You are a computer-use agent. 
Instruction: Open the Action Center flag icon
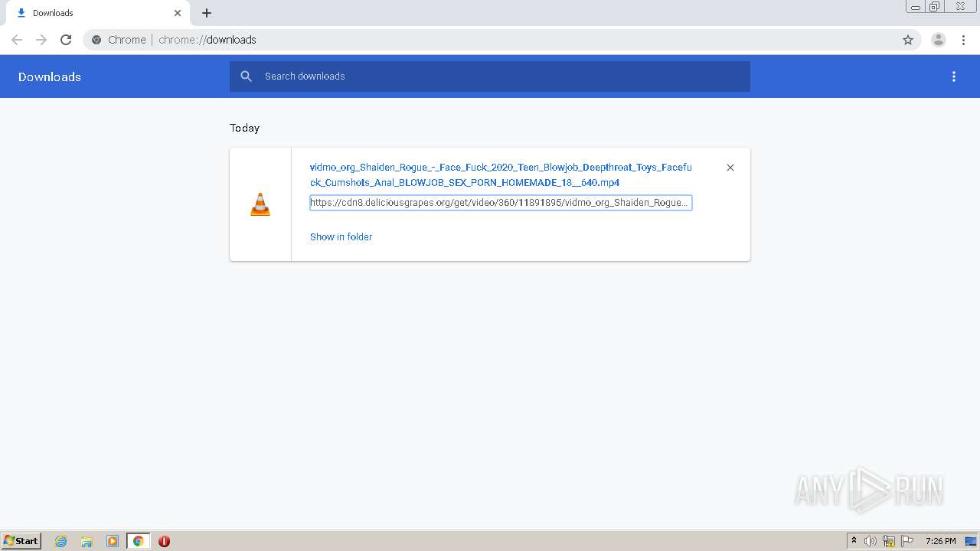click(x=907, y=541)
